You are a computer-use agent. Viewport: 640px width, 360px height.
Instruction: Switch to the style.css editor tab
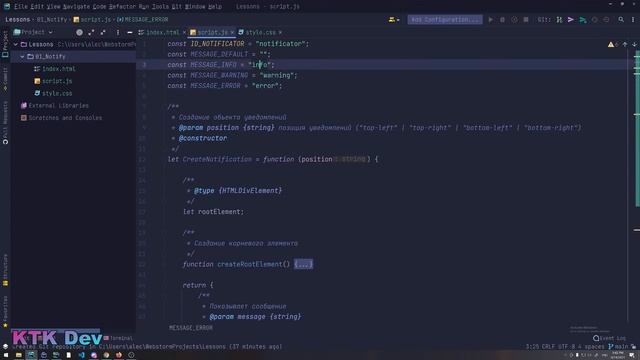pyautogui.click(x=260, y=32)
